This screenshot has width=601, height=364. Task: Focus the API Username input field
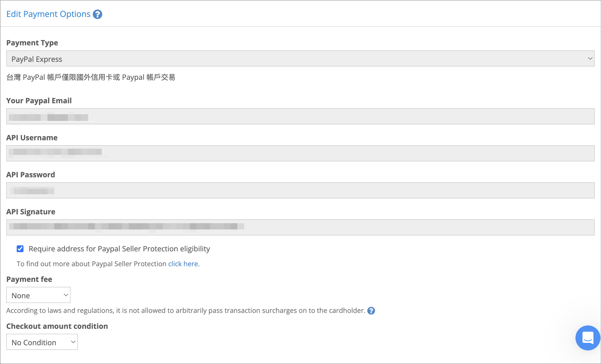coord(300,153)
